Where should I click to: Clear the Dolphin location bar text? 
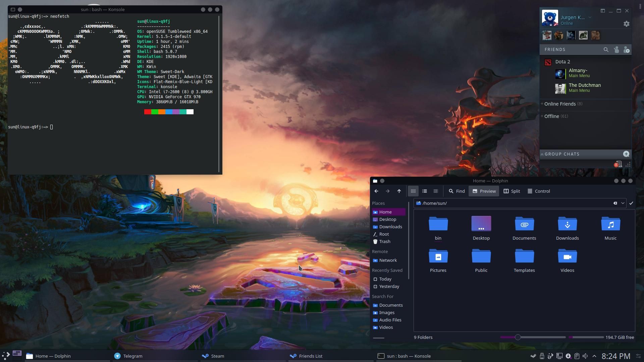tap(615, 203)
